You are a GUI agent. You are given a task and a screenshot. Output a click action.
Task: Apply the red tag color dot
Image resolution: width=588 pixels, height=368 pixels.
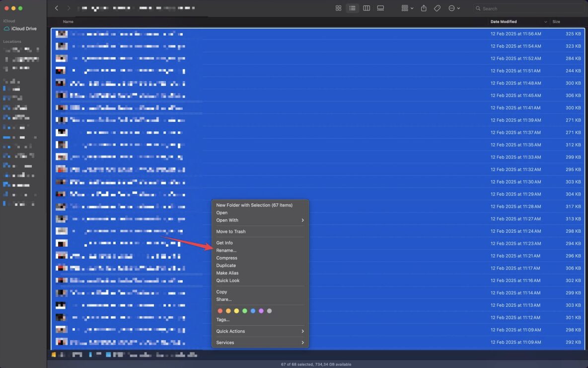point(220,311)
